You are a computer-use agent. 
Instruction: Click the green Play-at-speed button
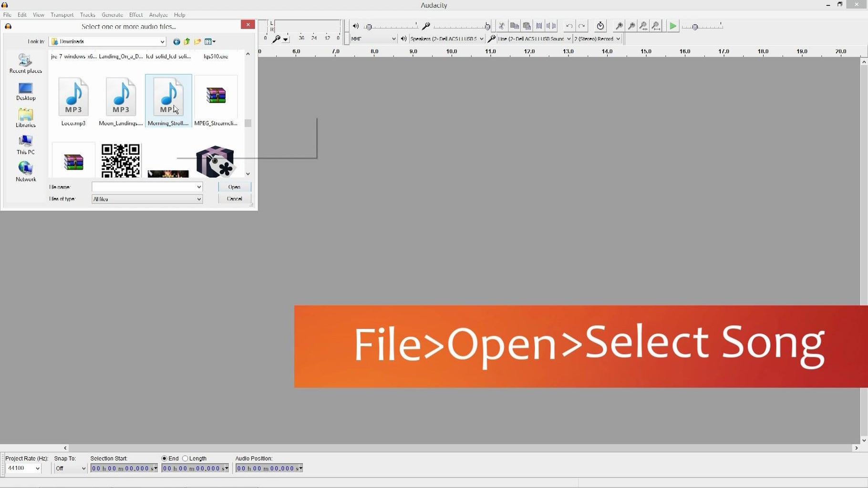672,26
